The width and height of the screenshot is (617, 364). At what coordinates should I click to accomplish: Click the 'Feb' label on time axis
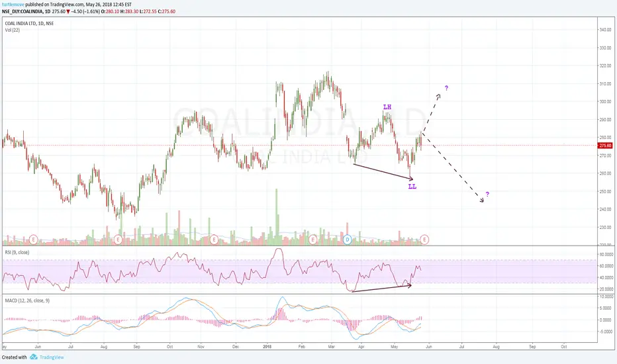pos(302,347)
